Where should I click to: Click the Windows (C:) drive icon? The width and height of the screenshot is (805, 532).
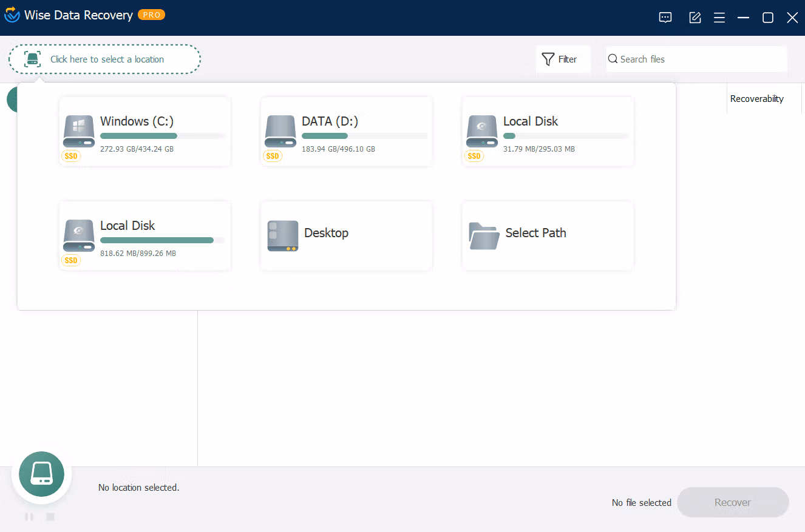[x=79, y=132]
